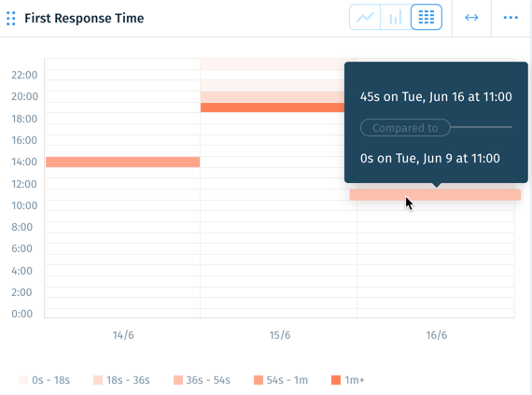Click the pale top-row cell on 15/6
This screenshot has width=532, height=395.
pyautogui.click(x=273, y=64)
